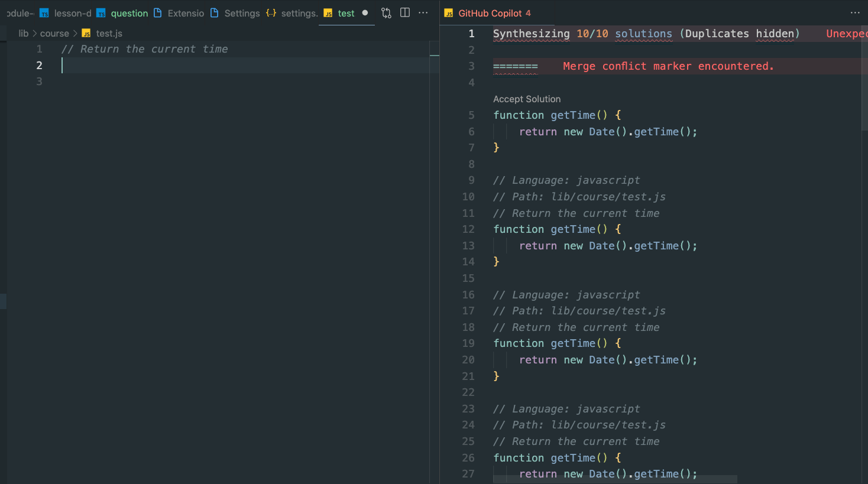Open More Actions menu of Copilot editor group

coord(855,13)
